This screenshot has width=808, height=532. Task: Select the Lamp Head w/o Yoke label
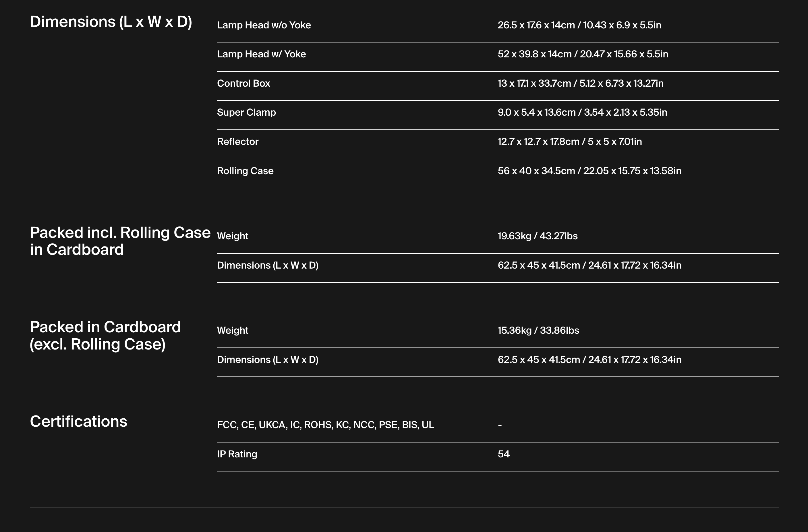[x=264, y=25]
